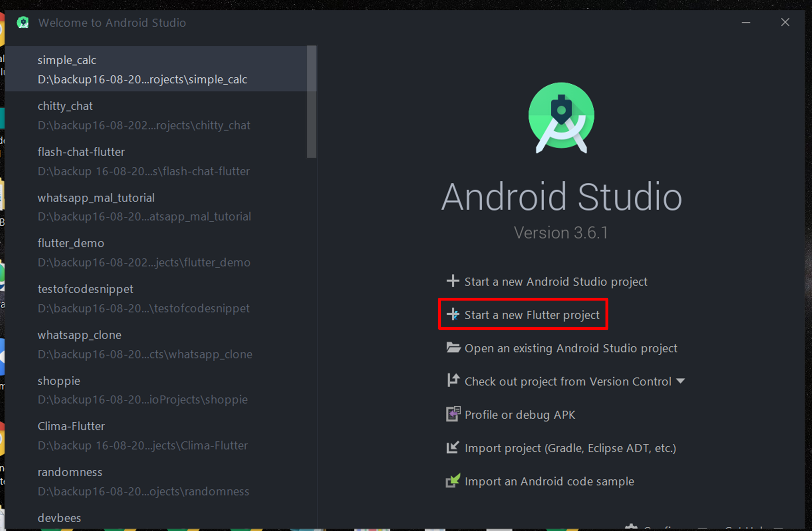Open an existing Android Studio project
812x531 pixels.
[570, 348]
